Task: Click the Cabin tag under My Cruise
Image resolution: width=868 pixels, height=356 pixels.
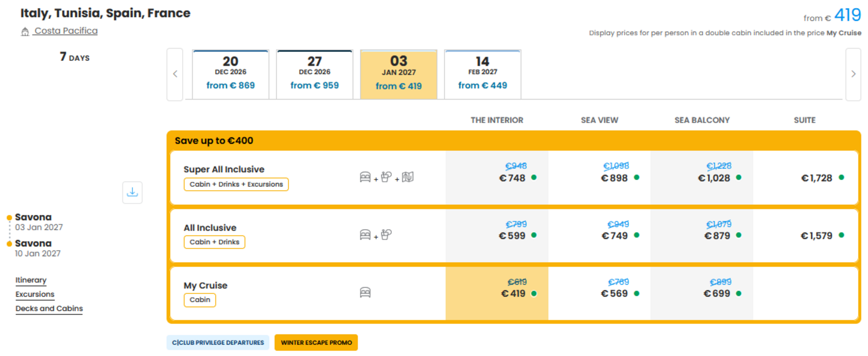Action: pos(200,300)
